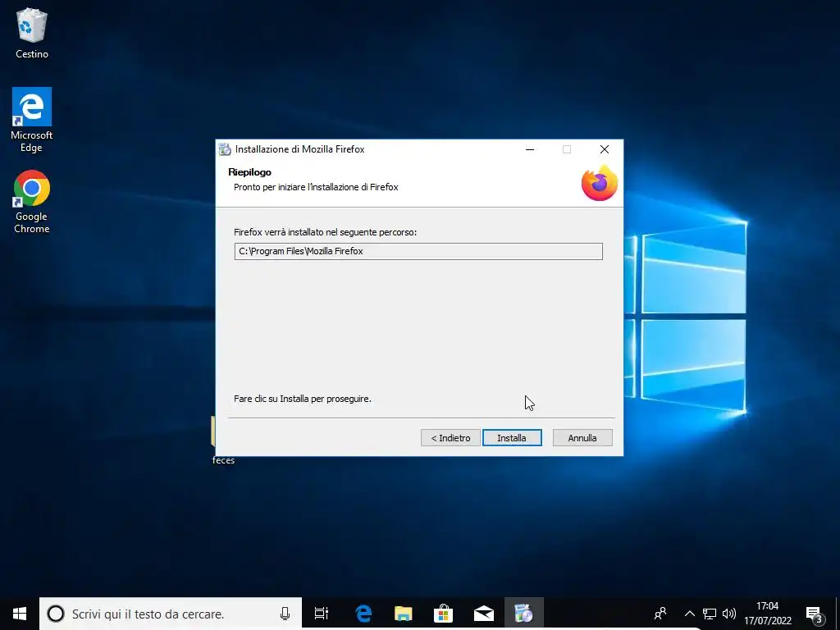
Task: Click the 'Riepilogo' heading text
Action: click(249, 172)
